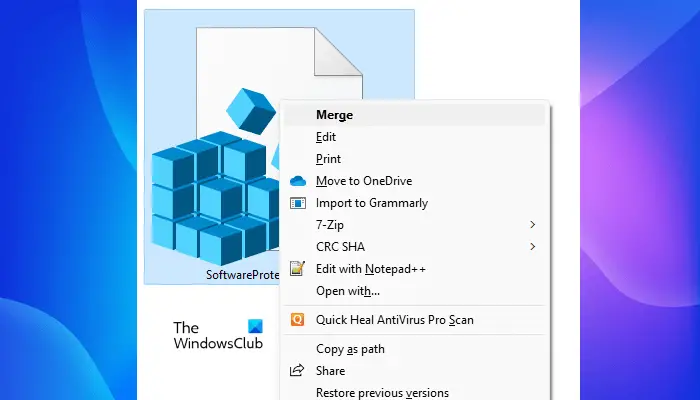The image size is (700, 400).
Task: Expand the 7-Zip submenu arrow
Action: coord(532,225)
